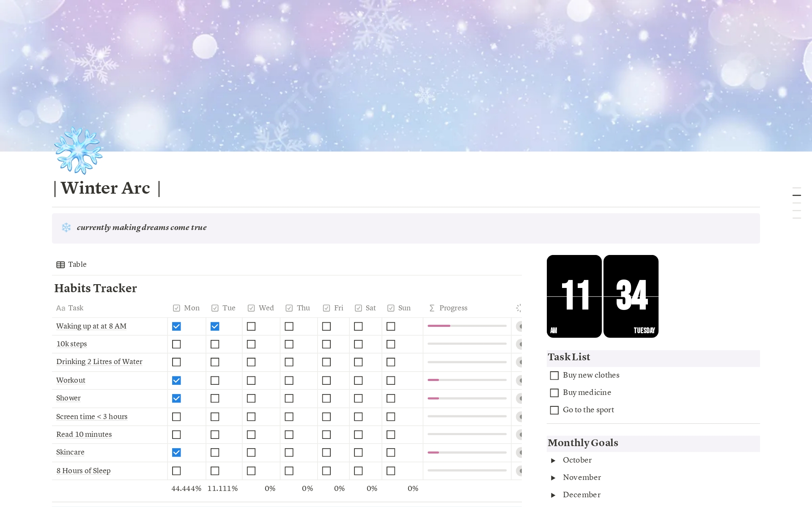
Task: Click the Table view icon next to Table label
Action: click(61, 264)
